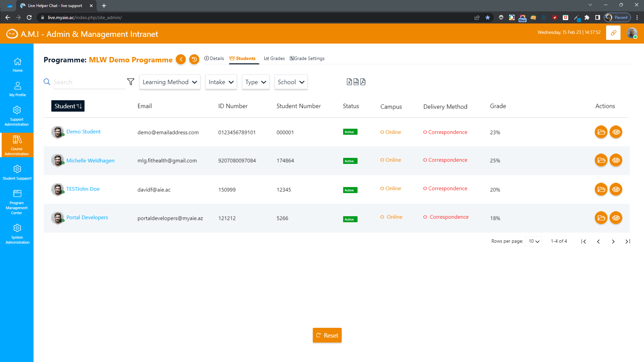The height and width of the screenshot is (362, 644).
Task: Click the A.M.I logo icon
Action: [x=12, y=34]
